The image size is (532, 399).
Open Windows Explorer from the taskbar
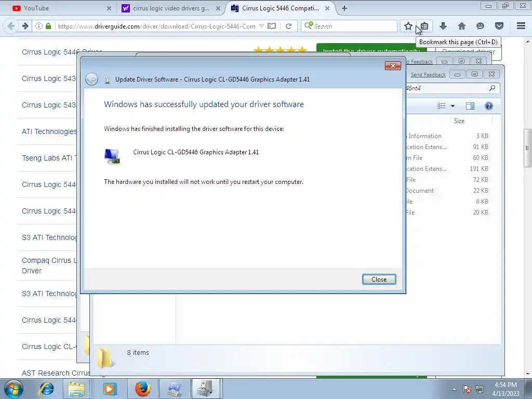[77, 389]
